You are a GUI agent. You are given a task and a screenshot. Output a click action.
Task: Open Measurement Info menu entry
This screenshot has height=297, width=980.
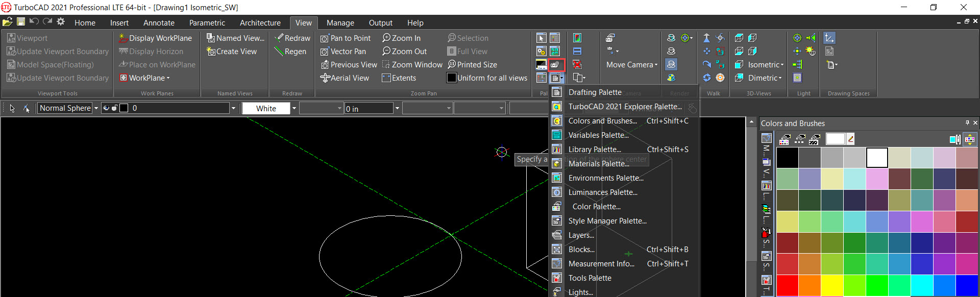coord(623,264)
